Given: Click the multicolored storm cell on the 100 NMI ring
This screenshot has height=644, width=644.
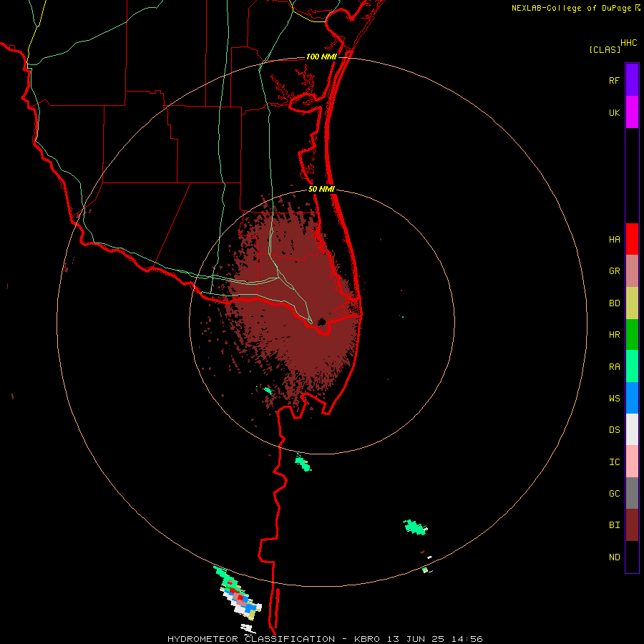Looking at the screenshot, I should click(239, 595).
